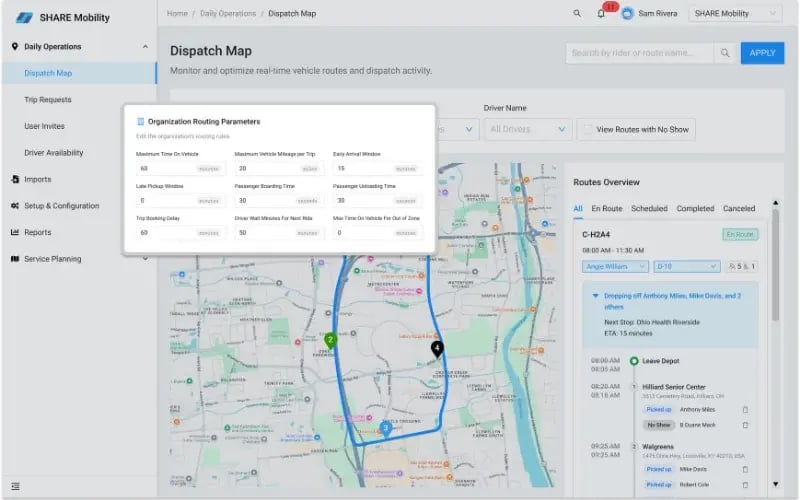This screenshot has width=800, height=500.
Task: Select blue map marker 3
Action: [386, 429]
